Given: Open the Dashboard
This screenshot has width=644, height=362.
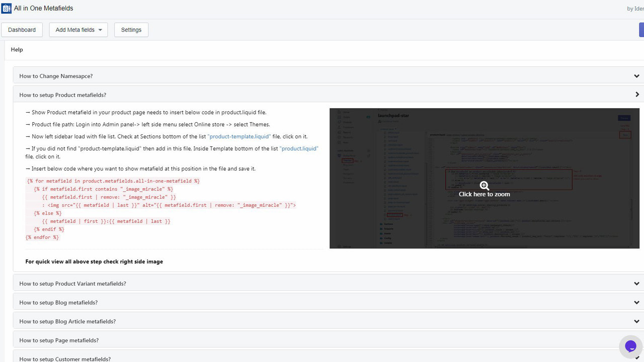Looking at the screenshot, I should 22,30.
